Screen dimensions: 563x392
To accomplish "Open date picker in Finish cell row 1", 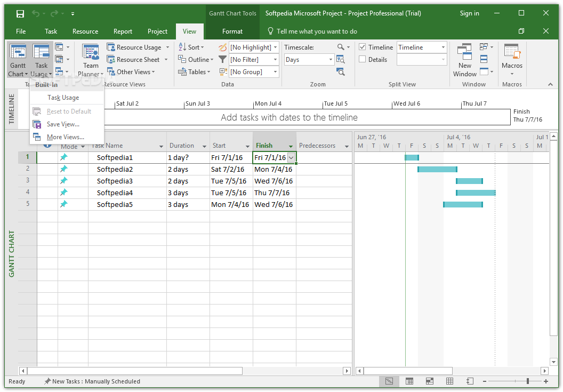I will pyautogui.click(x=291, y=158).
